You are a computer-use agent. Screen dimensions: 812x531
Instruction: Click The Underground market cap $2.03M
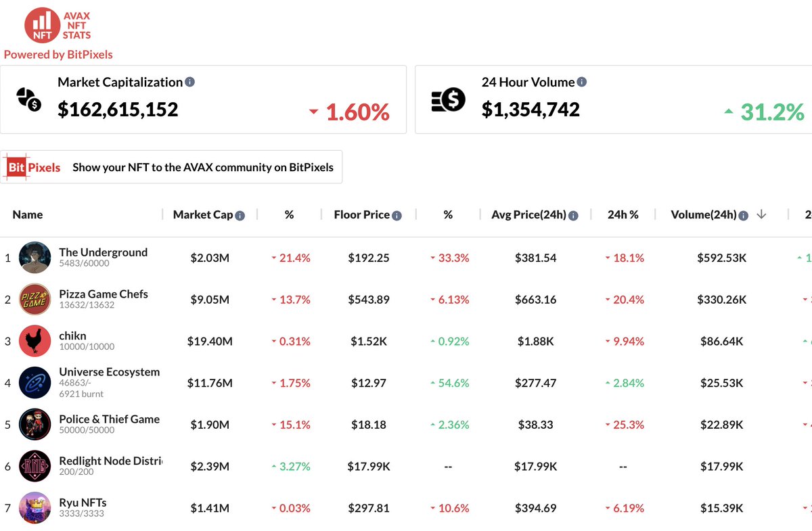[x=210, y=258]
